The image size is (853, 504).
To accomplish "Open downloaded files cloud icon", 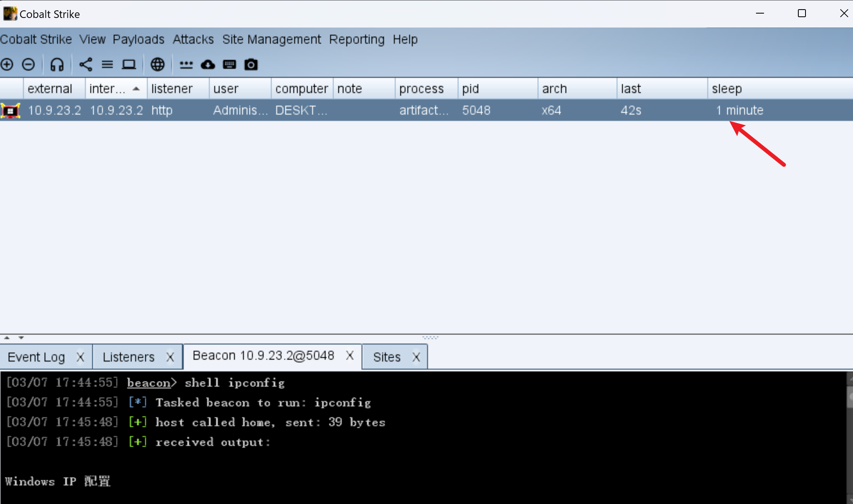I will pyautogui.click(x=208, y=64).
